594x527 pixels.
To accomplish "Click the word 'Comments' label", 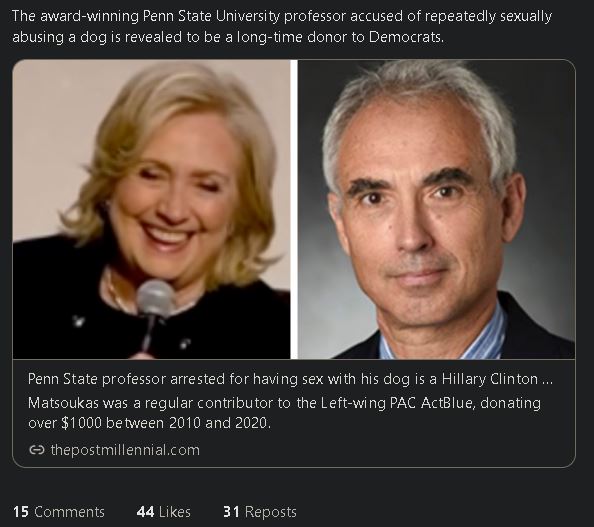I will 69,511.
